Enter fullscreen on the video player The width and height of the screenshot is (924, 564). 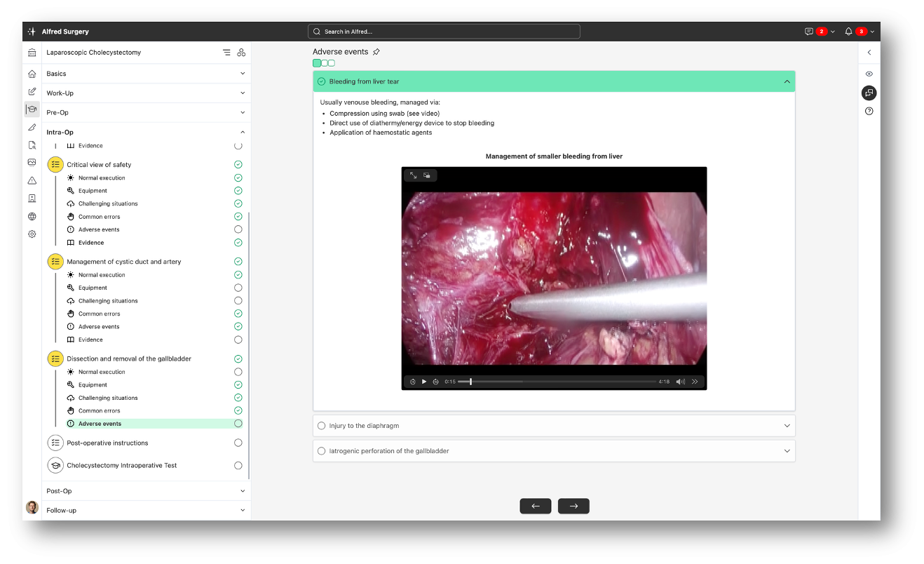[413, 175]
